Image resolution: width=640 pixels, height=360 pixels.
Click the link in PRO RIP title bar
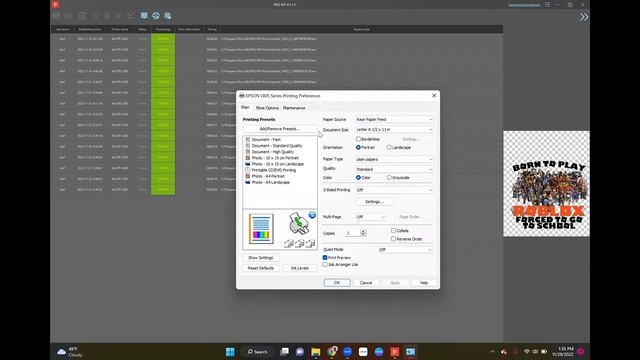[524, 5]
